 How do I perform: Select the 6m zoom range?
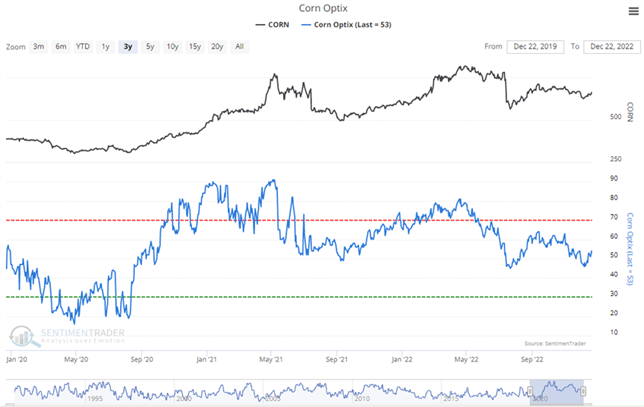(x=61, y=47)
